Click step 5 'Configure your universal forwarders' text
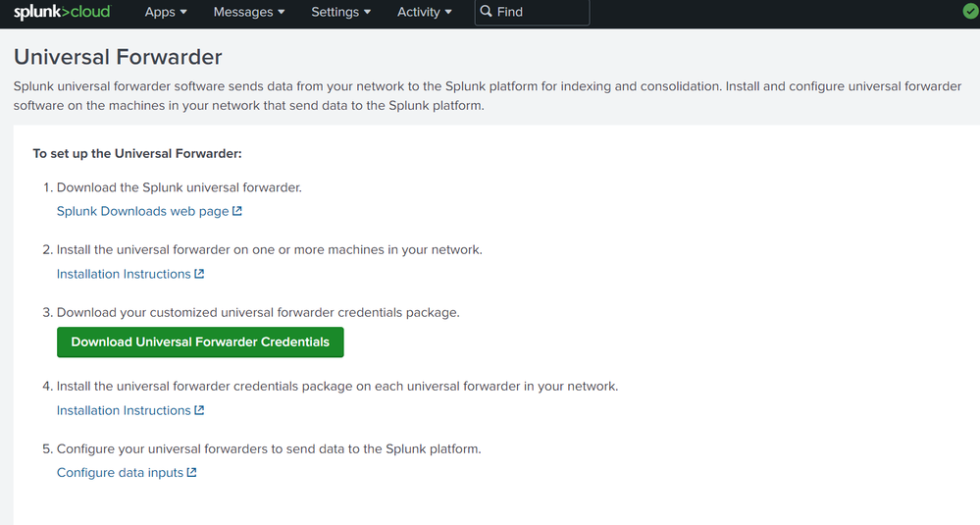 click(269, 448)
